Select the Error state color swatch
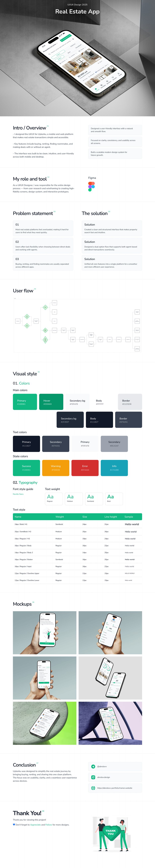Image resolution: width=155 pixels, height=868 pixels. pyautogui.click(x=85, y=468)
